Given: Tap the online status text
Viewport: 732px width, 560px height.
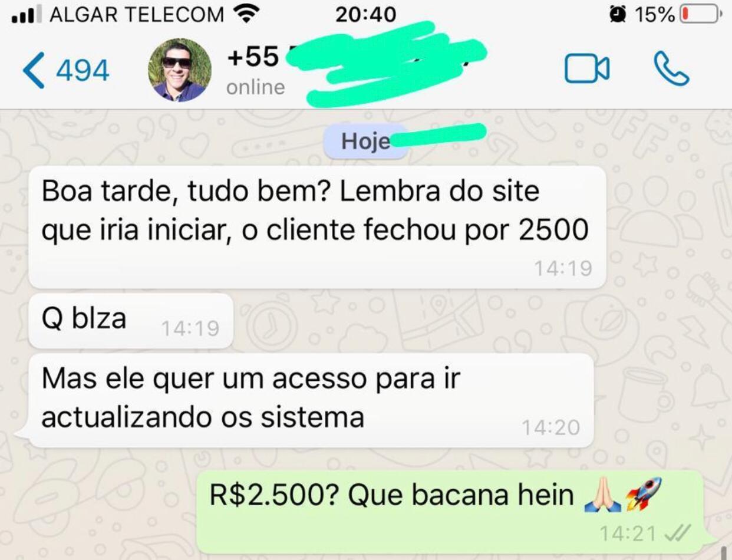Looking at the screenshot, I should coord(256,87).
